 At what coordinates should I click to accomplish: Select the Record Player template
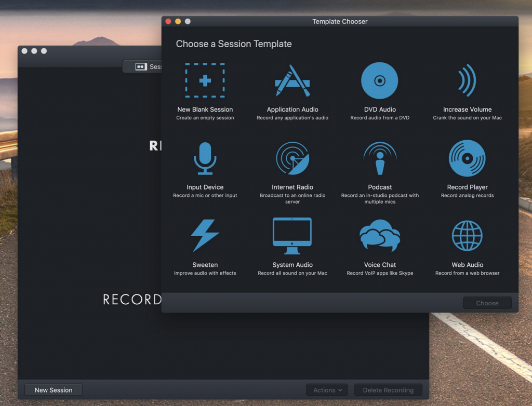(467, 158)
